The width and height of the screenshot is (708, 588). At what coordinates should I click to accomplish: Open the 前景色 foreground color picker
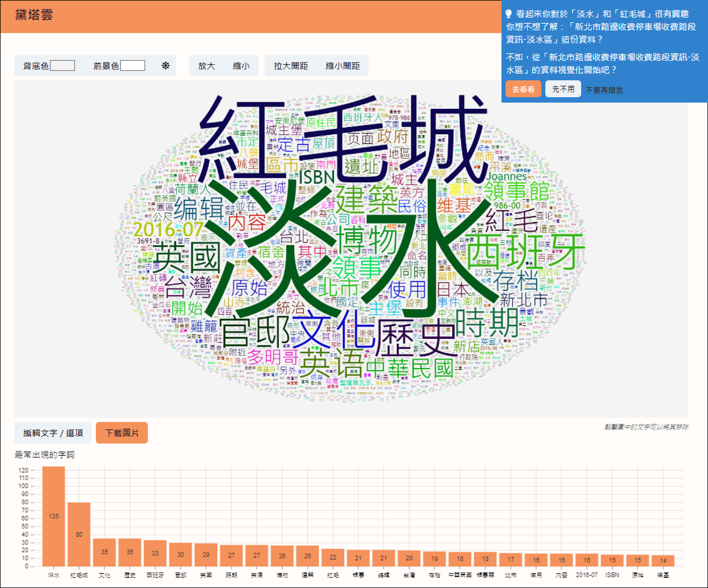pos(134,65)
